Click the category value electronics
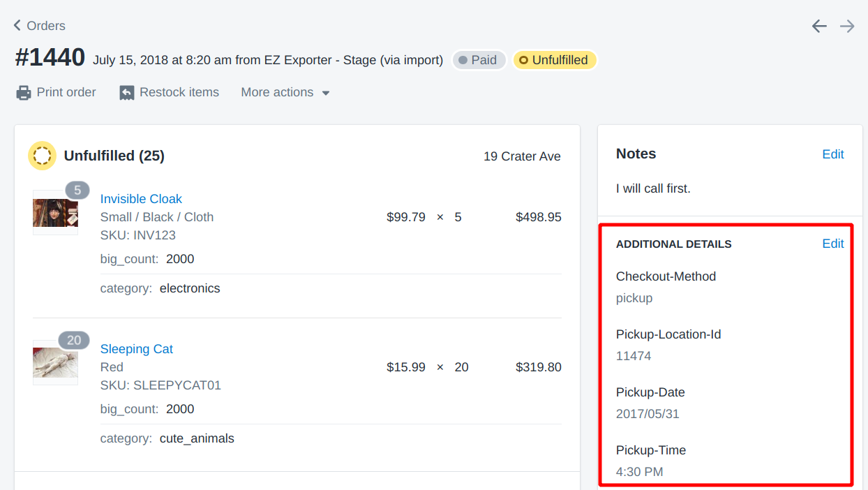This screenshot has height=490, width=868. tap(190, 288)
